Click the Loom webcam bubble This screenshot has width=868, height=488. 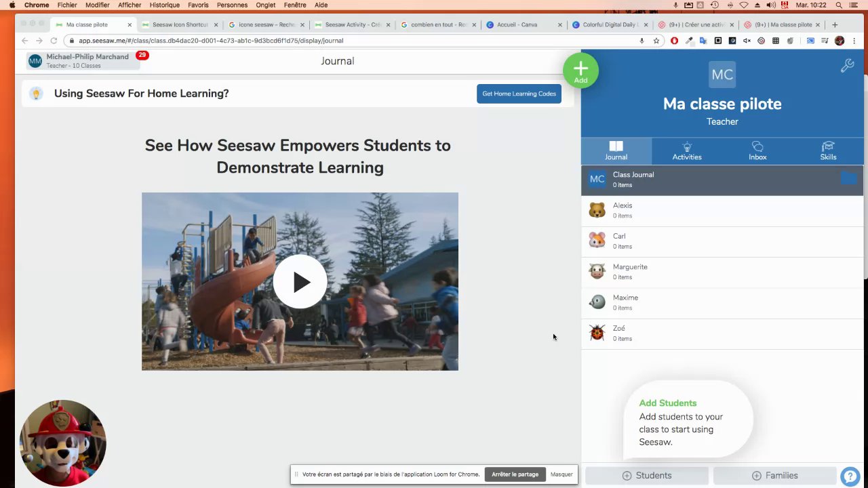pos(63,443)
